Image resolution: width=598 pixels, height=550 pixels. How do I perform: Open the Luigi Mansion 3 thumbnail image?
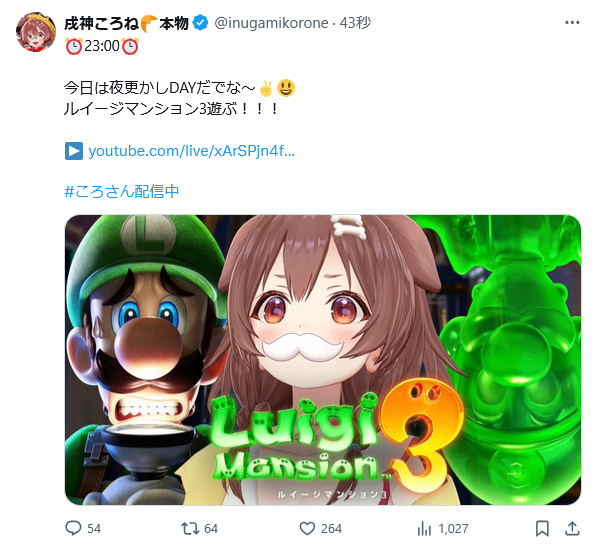323,360
